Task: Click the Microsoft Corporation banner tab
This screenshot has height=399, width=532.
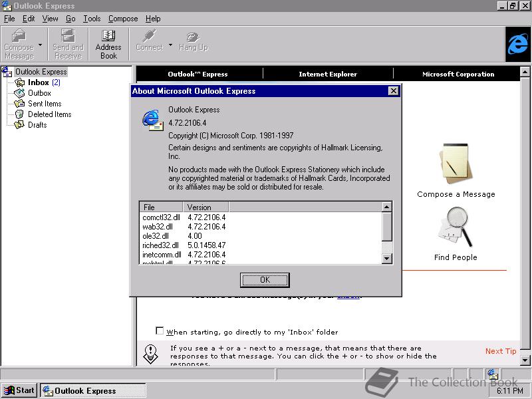Action: click(458, 74)
